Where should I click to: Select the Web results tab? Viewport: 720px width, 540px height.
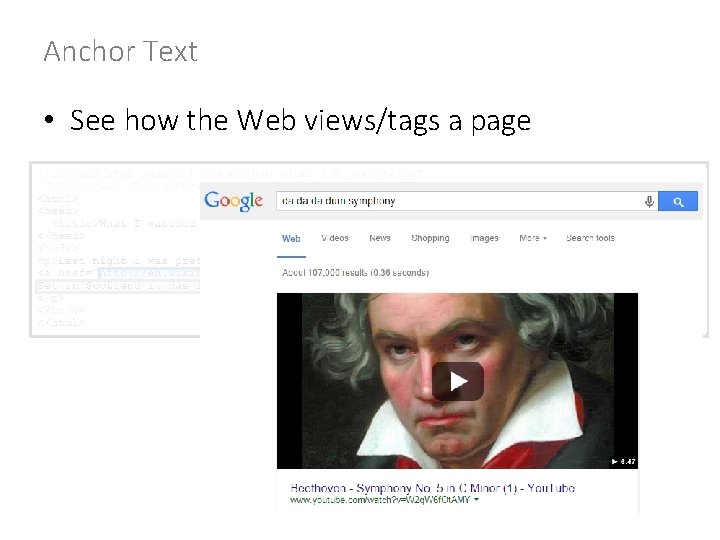(291, 239)
